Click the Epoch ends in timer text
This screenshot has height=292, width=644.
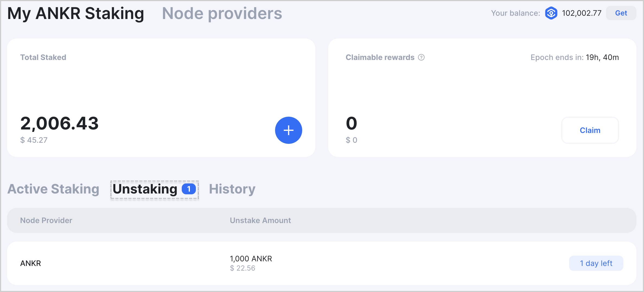(x=575, y=57)
